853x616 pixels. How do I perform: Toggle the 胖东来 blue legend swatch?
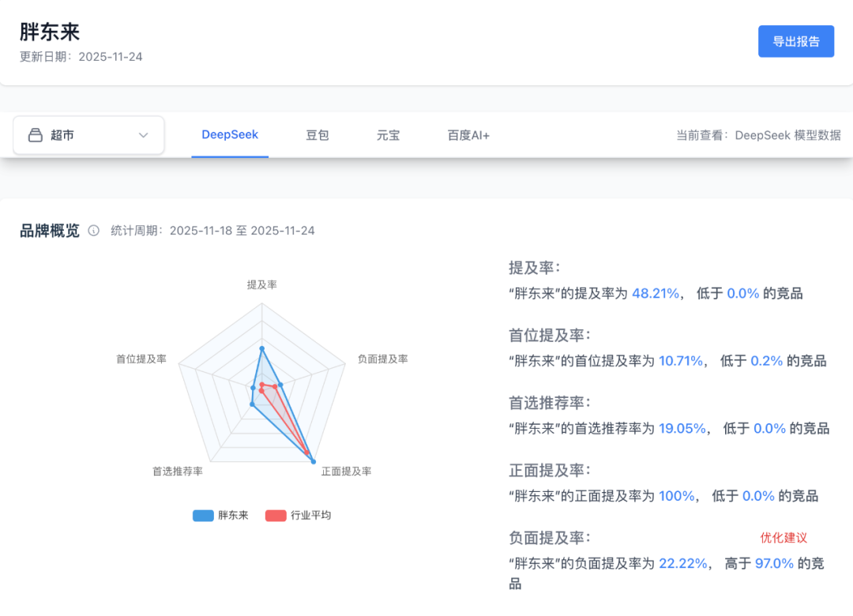203,516
